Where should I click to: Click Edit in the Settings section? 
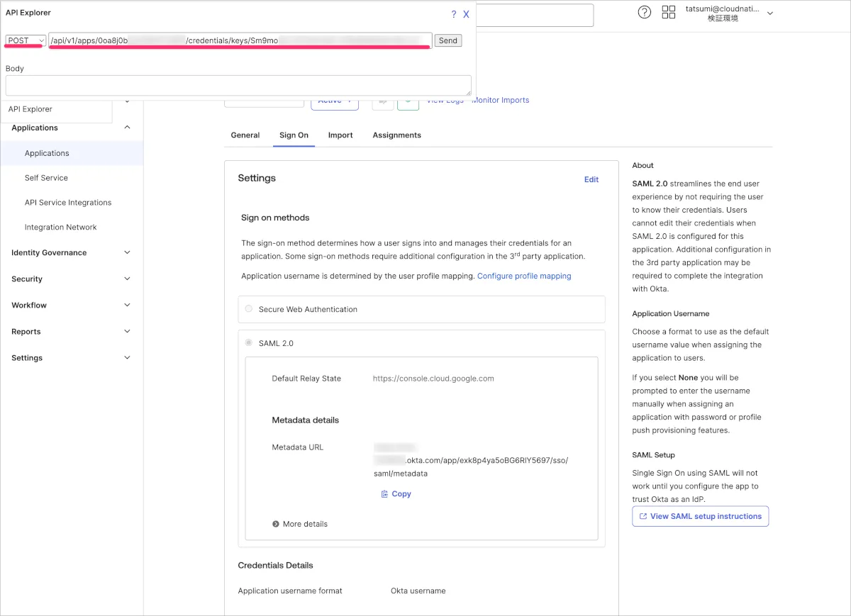pos(591,179)
